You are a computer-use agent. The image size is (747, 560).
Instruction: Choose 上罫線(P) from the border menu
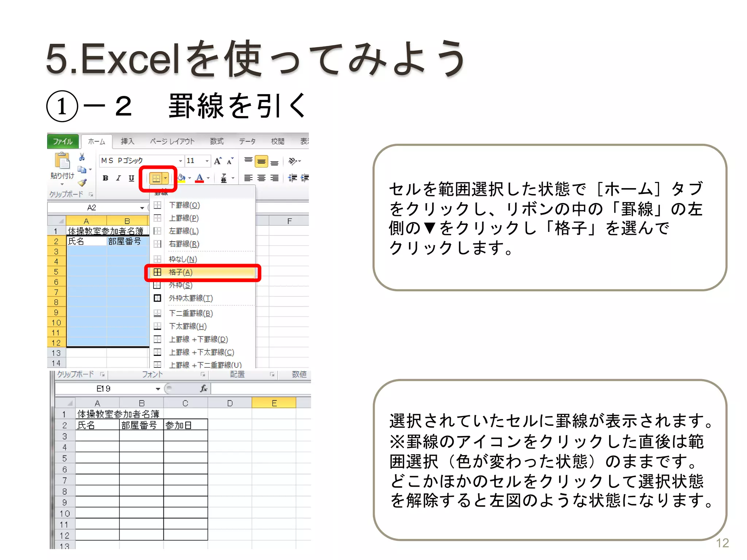coord(203,218)
